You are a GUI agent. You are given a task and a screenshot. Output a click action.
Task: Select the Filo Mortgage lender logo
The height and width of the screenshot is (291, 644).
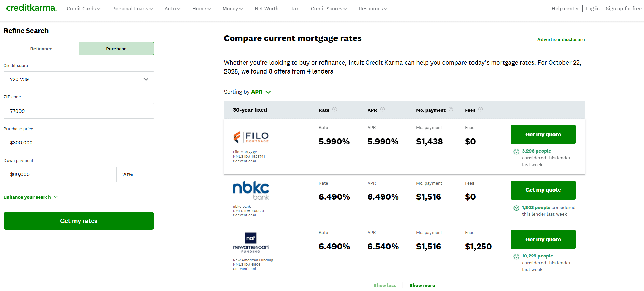(x=251, y=137)
